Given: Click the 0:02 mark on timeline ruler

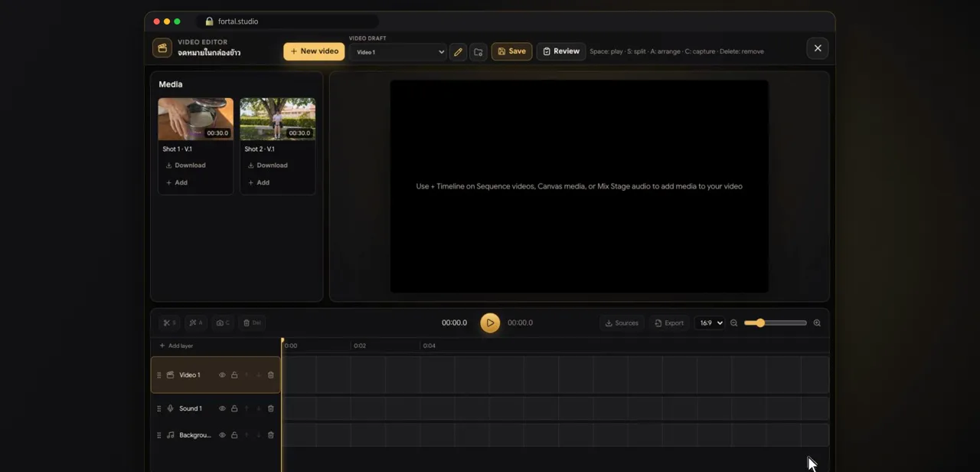Looking at the screenshot, I should (x=360, y=346).
